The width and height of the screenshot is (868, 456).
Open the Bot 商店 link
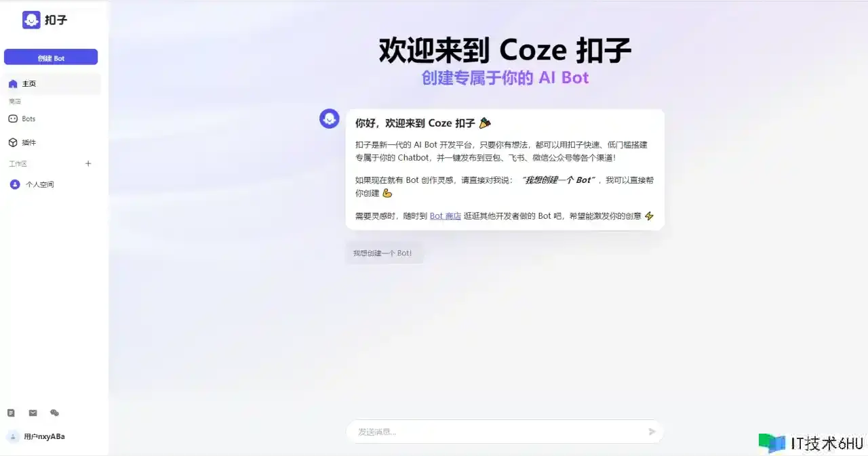coord(446,216)
